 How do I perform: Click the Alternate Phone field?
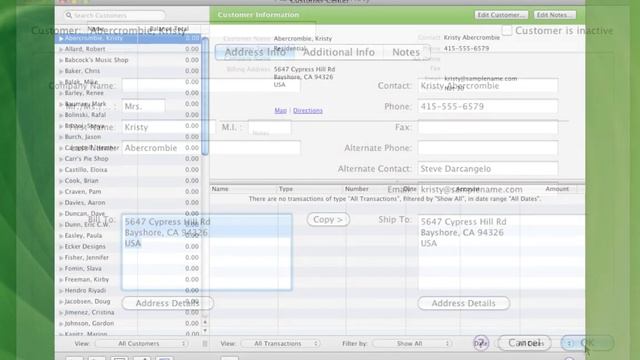488,148
